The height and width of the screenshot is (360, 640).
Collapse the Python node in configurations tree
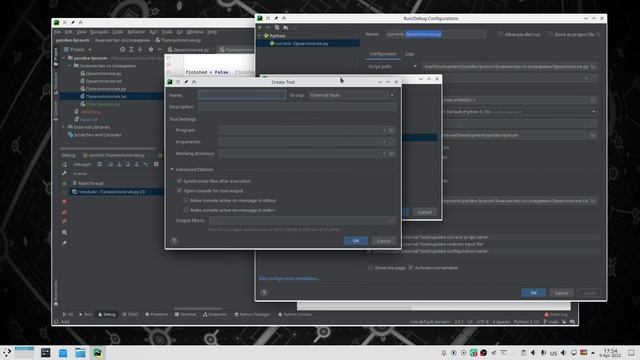(260, 36)
